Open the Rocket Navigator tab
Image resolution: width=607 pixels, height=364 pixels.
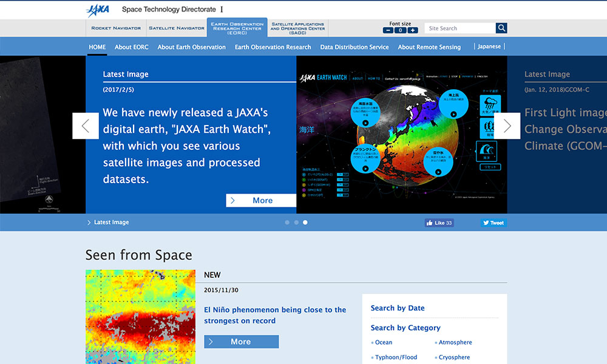[x=116, y=28]
